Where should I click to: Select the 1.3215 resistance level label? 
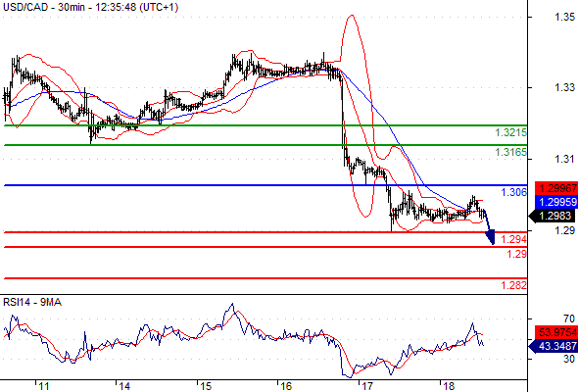click(510, 132)
